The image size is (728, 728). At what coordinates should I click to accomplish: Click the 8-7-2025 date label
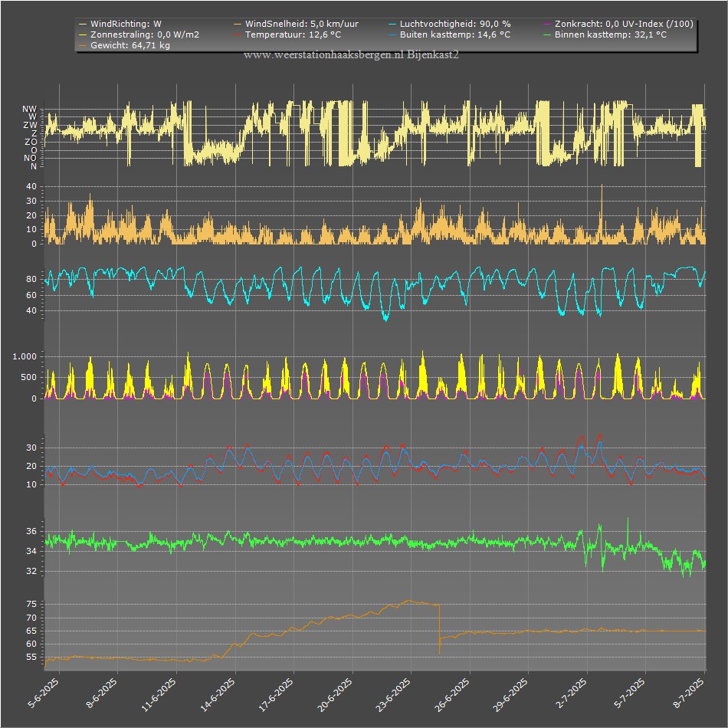point(689,694)
